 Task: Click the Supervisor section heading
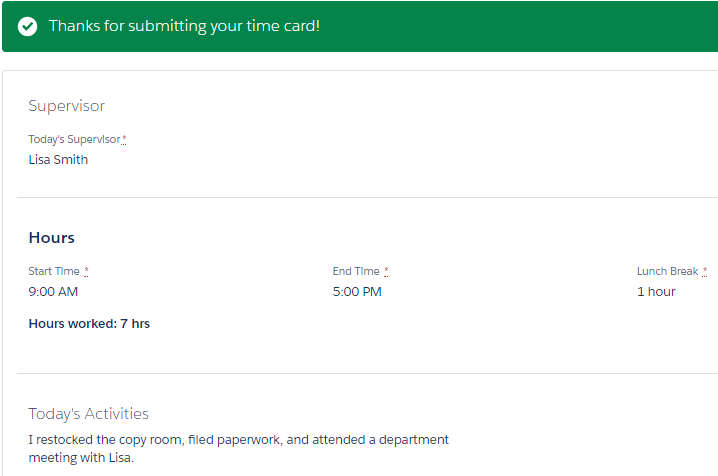66,106
